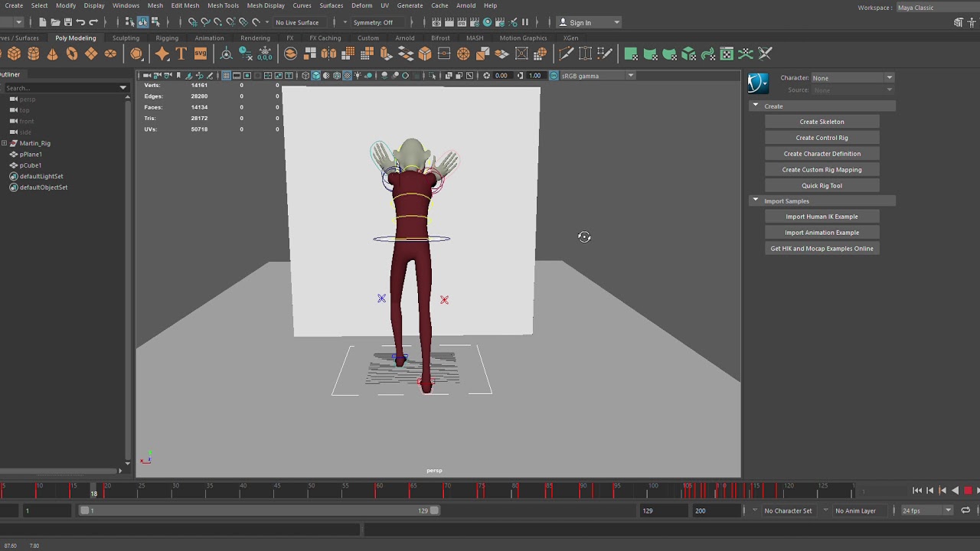Click the current frame marker at 18

(94, 490)
